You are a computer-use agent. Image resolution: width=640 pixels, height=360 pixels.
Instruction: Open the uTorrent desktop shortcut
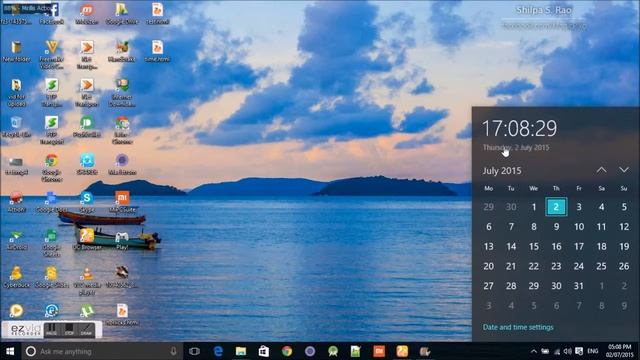point(87,311)
